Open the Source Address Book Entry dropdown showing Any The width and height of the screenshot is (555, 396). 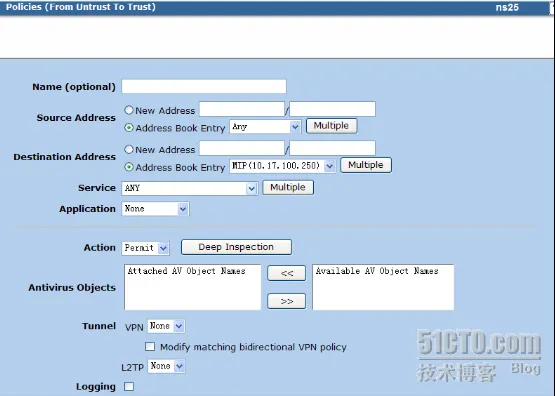(265, 127)
